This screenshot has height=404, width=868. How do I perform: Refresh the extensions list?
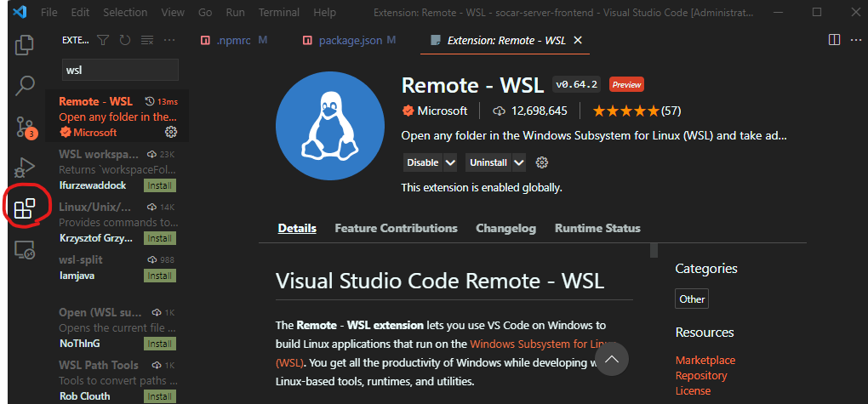[x=125, y=40]
